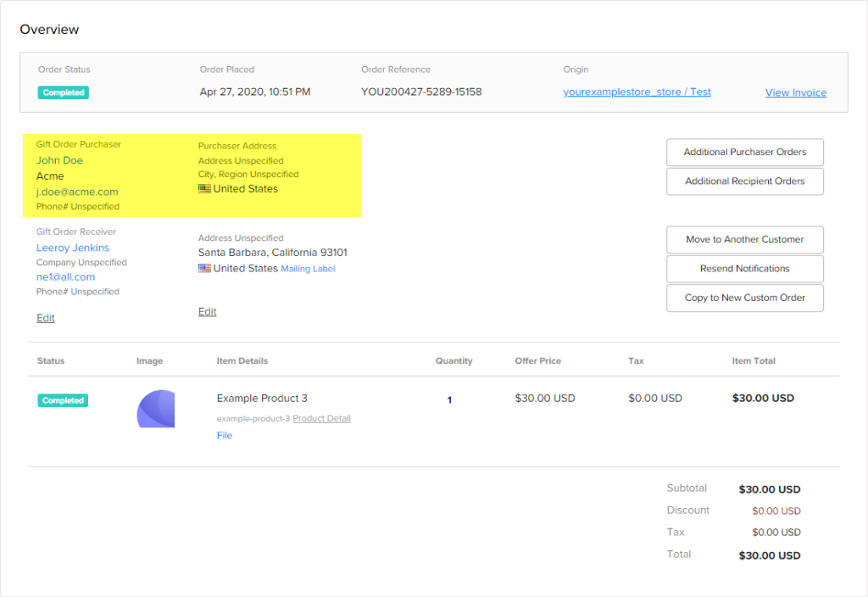This screenshot has width=868, height=597.
Task: Click the Offer Price value $30.00 USD
Action: point(545,399)
